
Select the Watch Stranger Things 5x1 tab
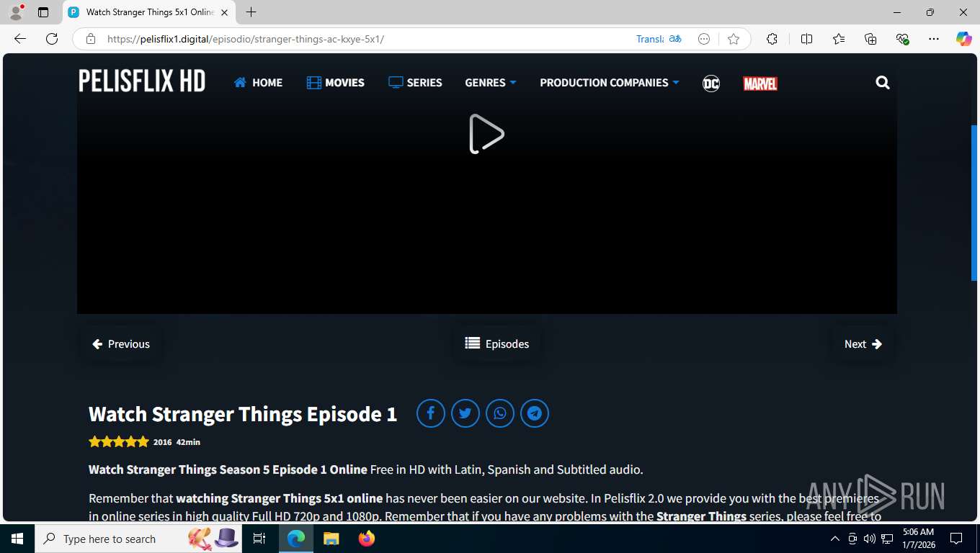point(150,12)
